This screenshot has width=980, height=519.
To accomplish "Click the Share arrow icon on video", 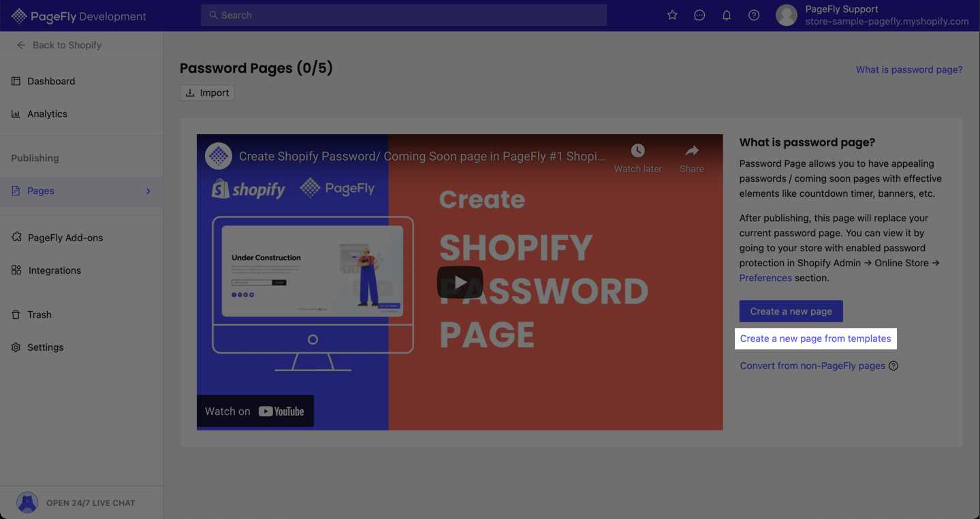I will click(692, 151).
